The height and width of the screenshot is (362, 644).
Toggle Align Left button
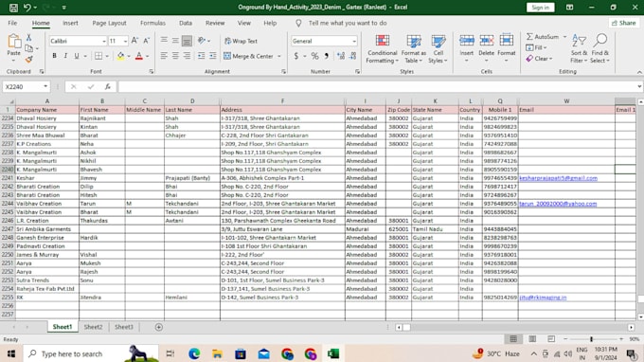pyautogui.click(x=164, y=56)
